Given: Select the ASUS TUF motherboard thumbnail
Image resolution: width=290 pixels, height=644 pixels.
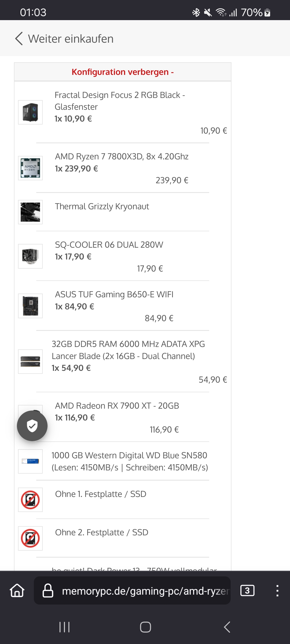Looking at the screenshot, I should pos(30,306).
